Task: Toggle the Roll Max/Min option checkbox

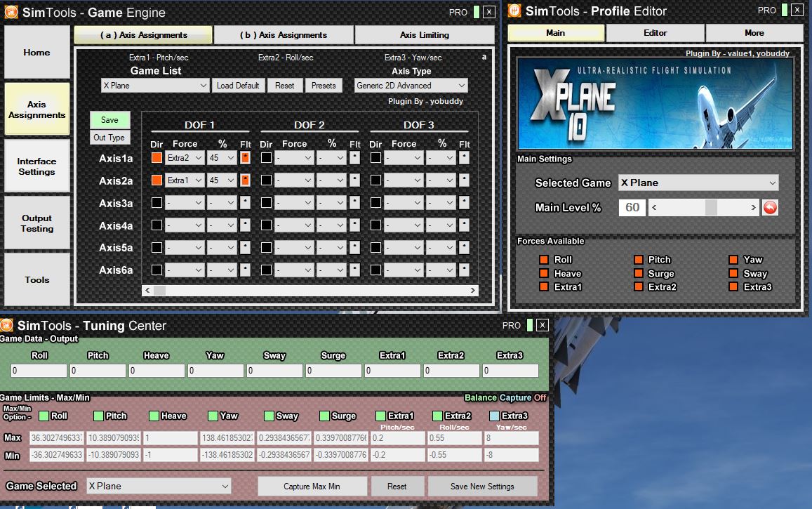Action: pos(44,416)
